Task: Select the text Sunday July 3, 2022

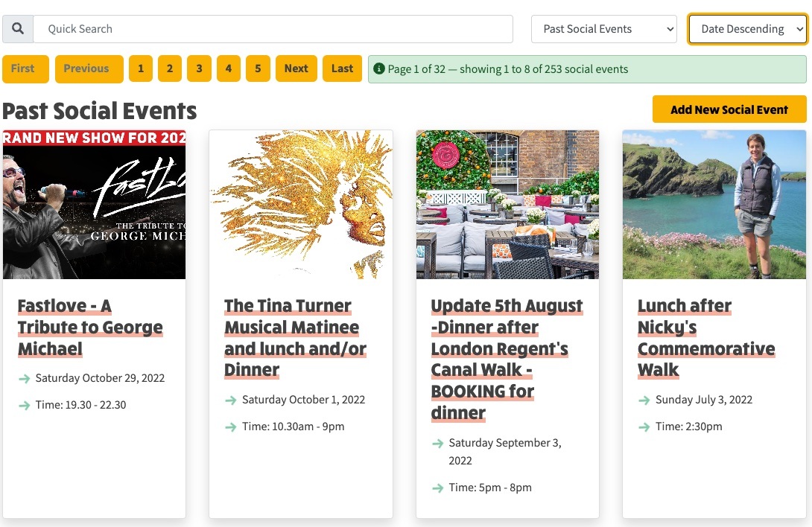Action: pyautogui.click(x=704, y=400)
